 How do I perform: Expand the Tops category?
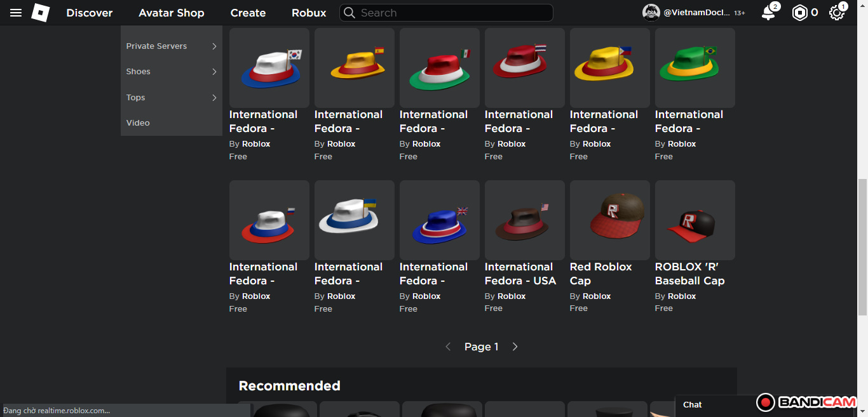[x=171, y=98]
